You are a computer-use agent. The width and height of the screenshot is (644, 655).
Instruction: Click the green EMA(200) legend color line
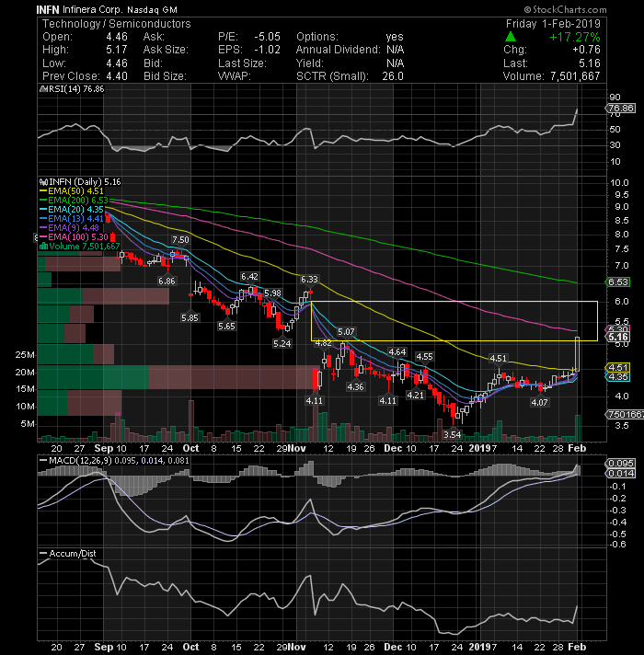tap(43, 201)
